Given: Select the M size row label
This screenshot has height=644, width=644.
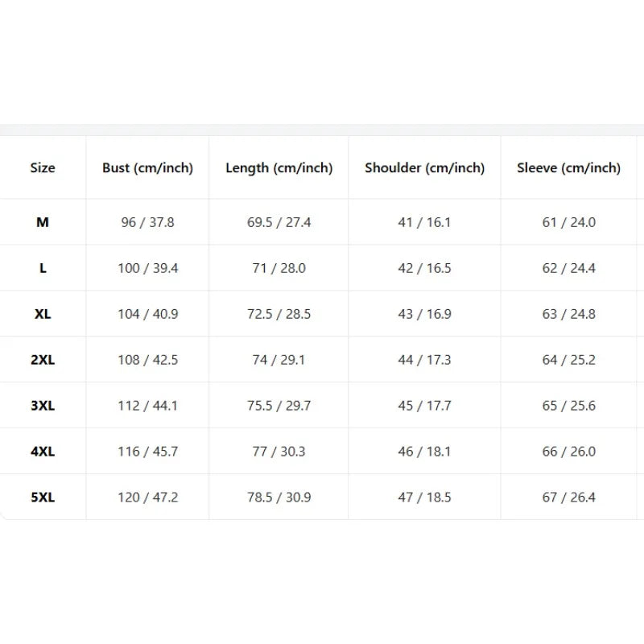Looking at the screenshot, I should tap(43, 222).
